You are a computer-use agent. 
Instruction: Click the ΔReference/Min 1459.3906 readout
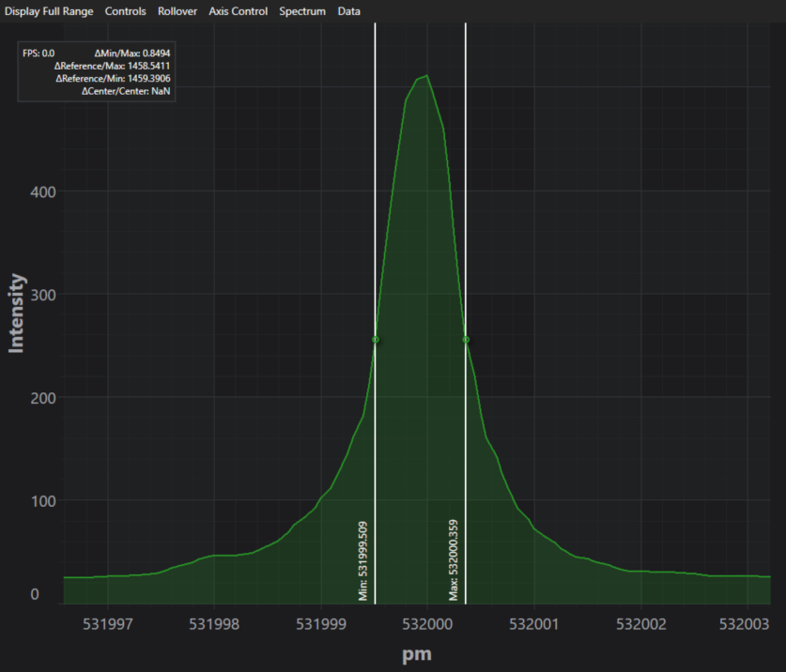113,79
